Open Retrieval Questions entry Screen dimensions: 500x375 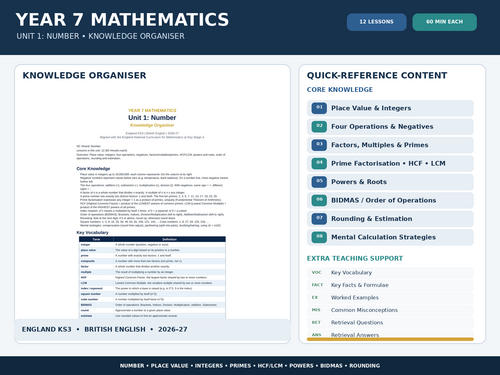[x=390, y=323]
